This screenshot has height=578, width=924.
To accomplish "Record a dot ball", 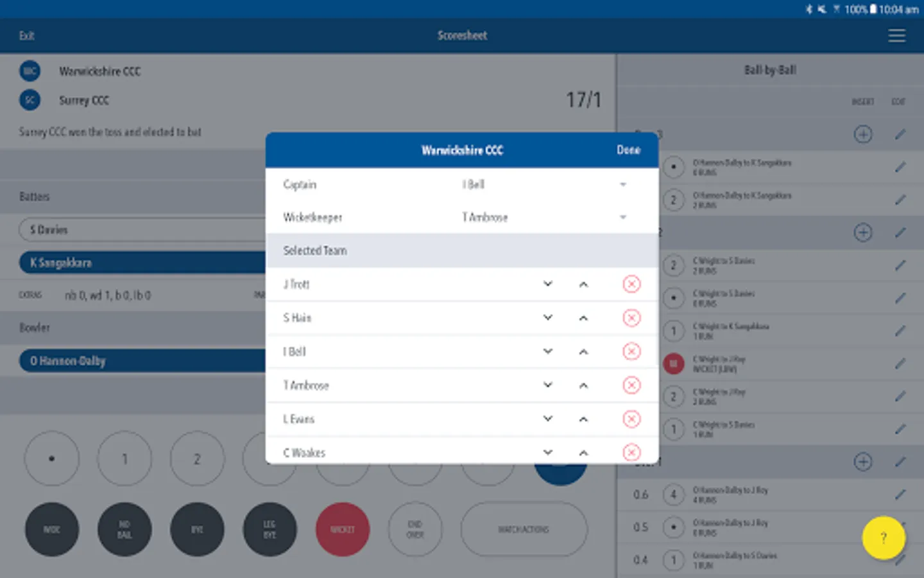I will 52,459.
